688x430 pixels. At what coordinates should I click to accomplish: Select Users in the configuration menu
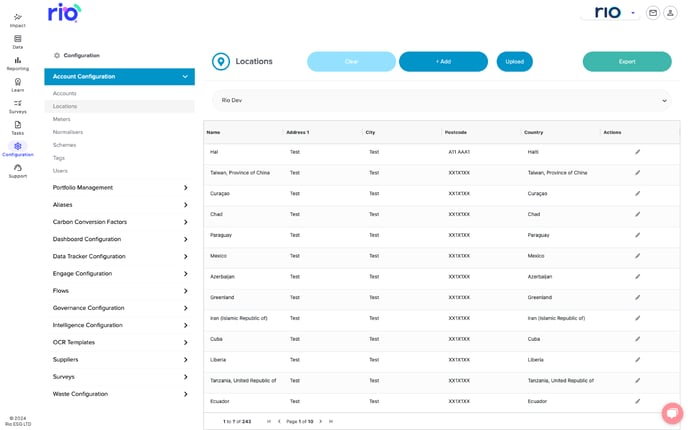60,171
